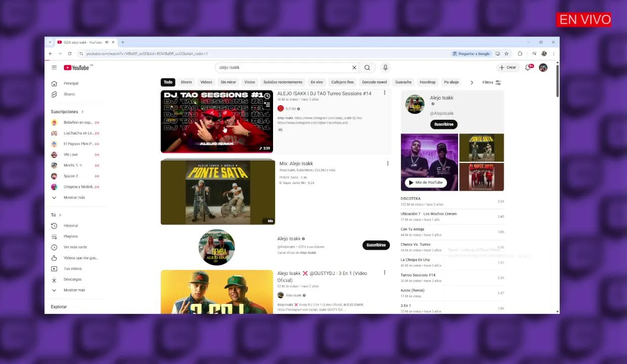Screen dimensions: 627x364
Task: Select the Todo filter chip
Action: 168,82
